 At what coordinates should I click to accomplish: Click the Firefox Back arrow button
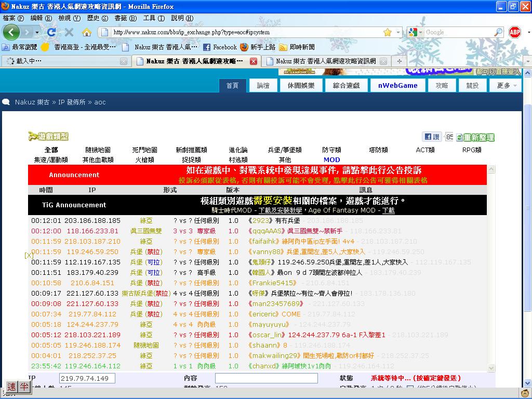coord(11,32)
